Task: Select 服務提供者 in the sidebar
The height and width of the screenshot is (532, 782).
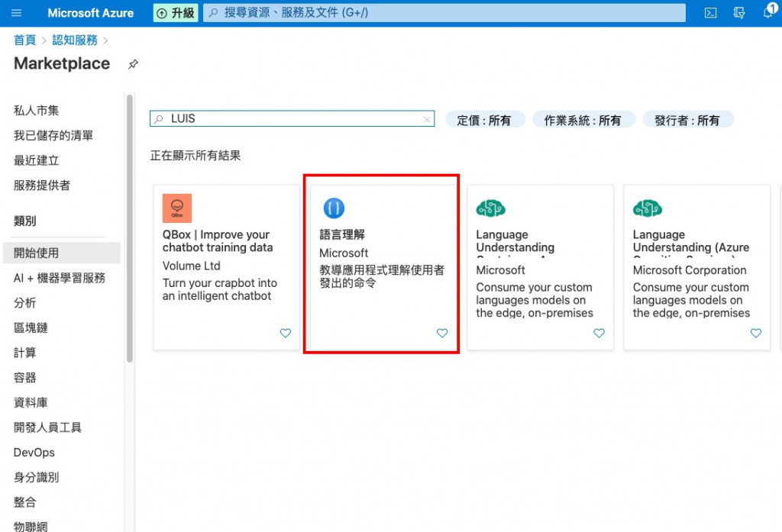Action: (x=42, y=185)
